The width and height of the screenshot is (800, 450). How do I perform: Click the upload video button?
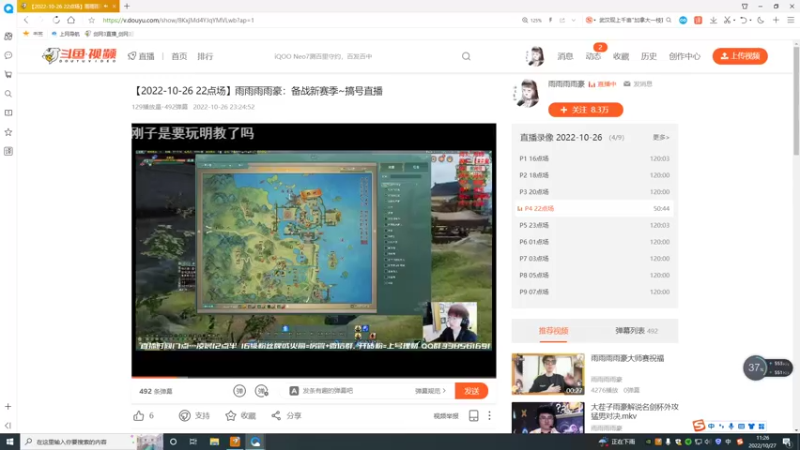click(x=740, y=56)
